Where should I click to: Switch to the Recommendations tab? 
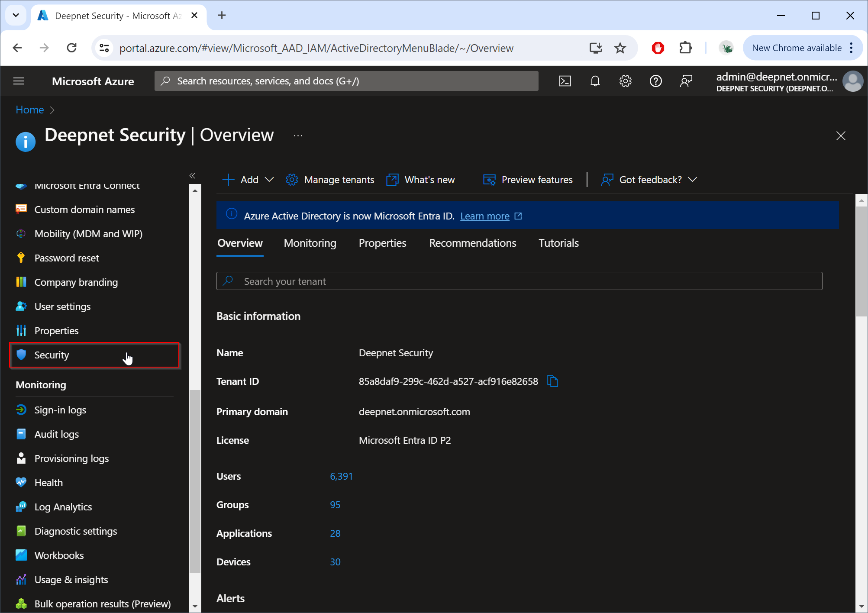[x=472, y=243]
